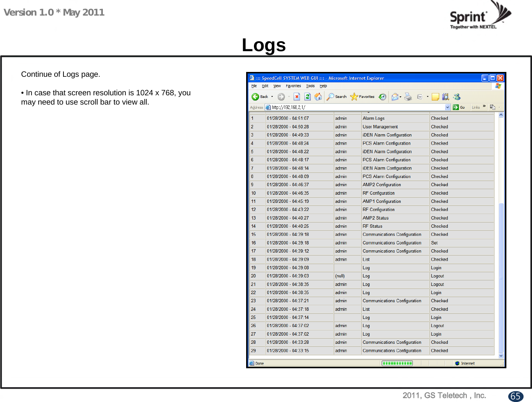
Task: Click the Links toolbar label
Action: (476, 108)
